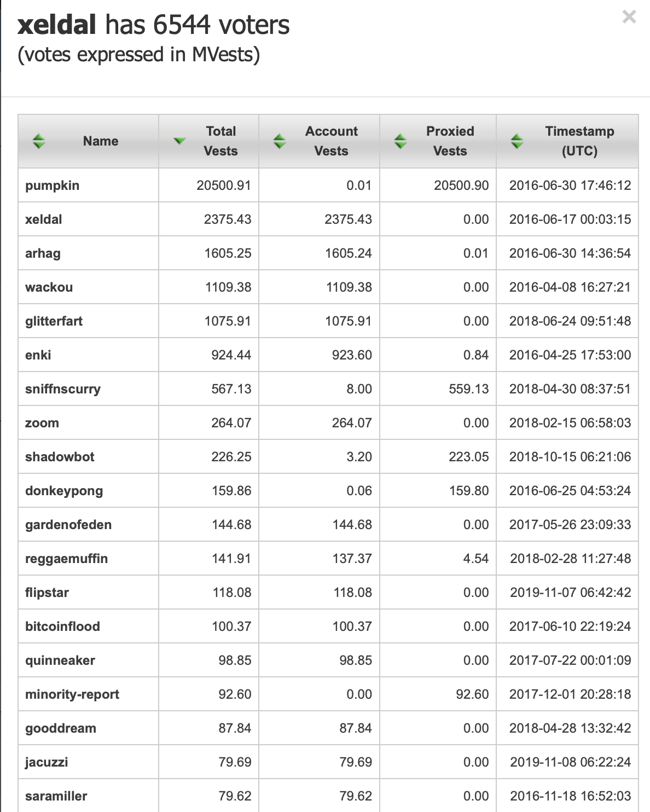The height and width of the screenshot is (812, 650).
Task: Select timestamp 2017-07-22 00:01:09
Action: (570, 660)
